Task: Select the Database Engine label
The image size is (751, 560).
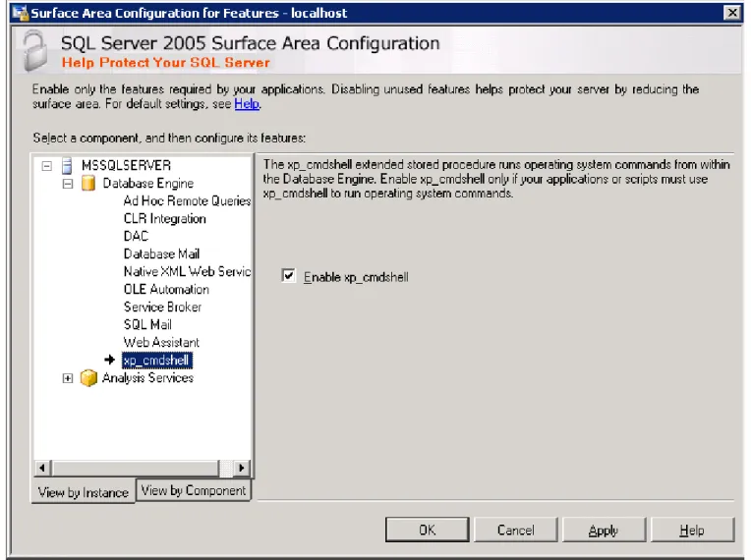Action: click(x=148, y=184)
